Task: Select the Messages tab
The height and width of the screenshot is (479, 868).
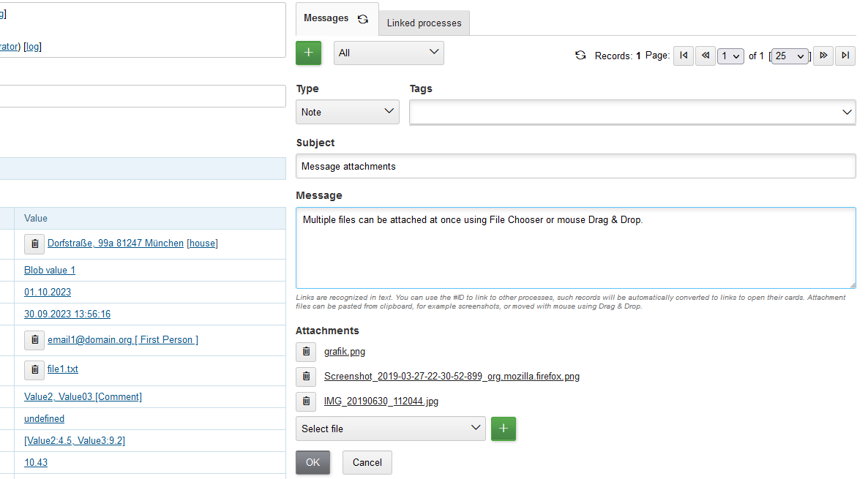Action: (326, 18)
